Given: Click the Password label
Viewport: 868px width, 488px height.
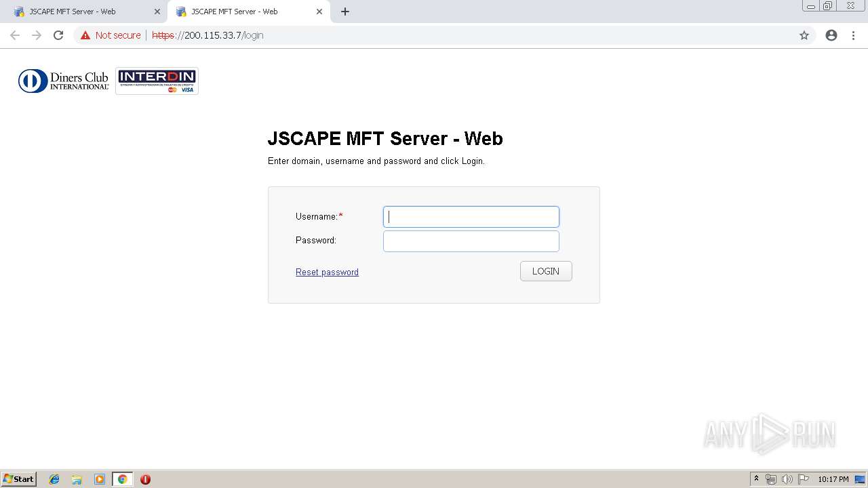Looking at the screenshot, I should (316, 240).
